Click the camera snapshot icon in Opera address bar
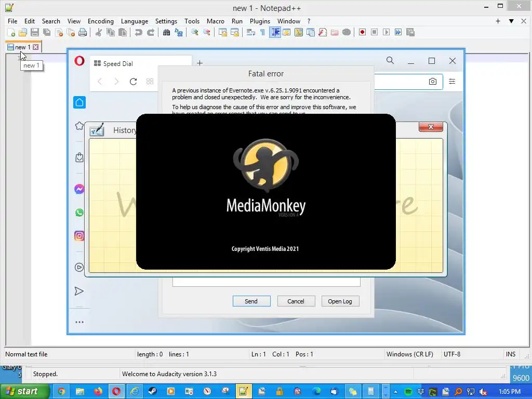This screenshot has width=532, height=399. (433, 82)
